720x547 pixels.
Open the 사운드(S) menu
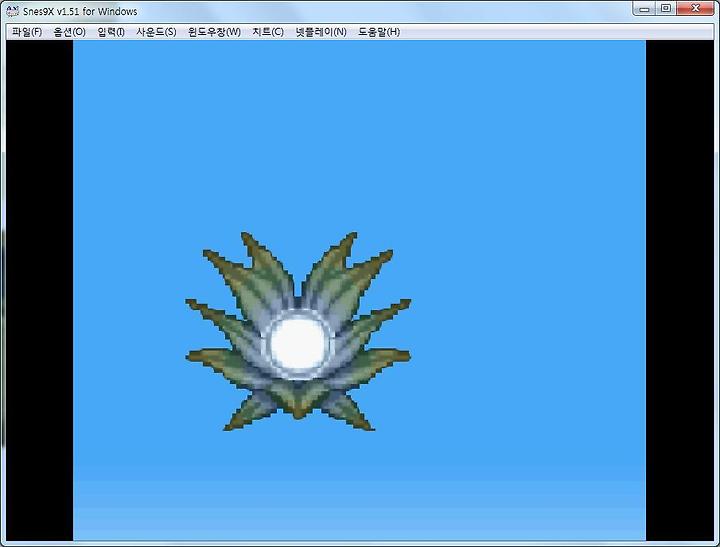pos(156,32)
